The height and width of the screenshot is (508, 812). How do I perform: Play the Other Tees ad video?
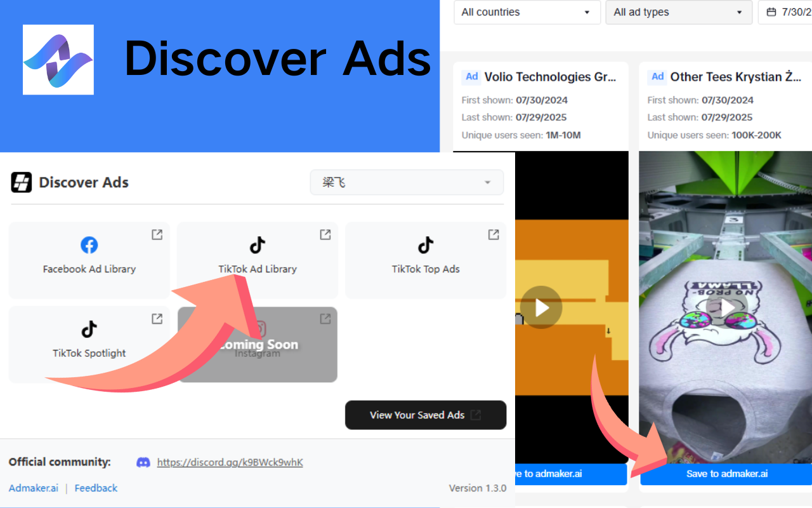(726, 307)
